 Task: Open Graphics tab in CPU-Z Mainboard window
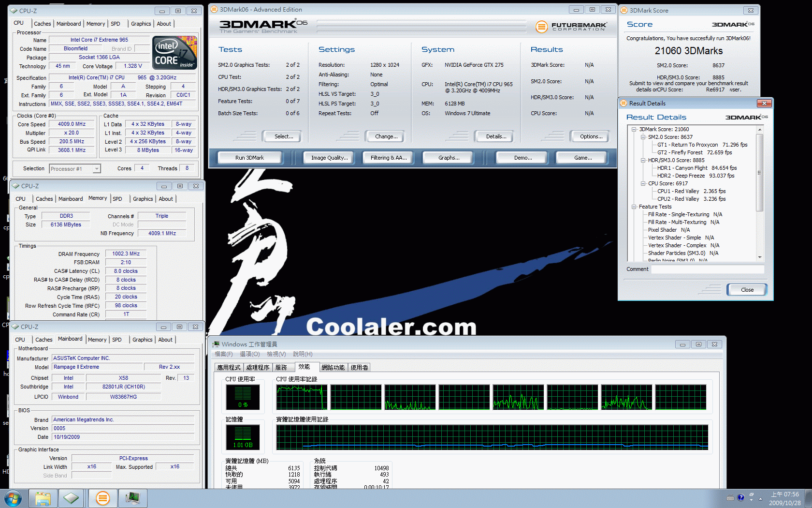click(143, 340)
